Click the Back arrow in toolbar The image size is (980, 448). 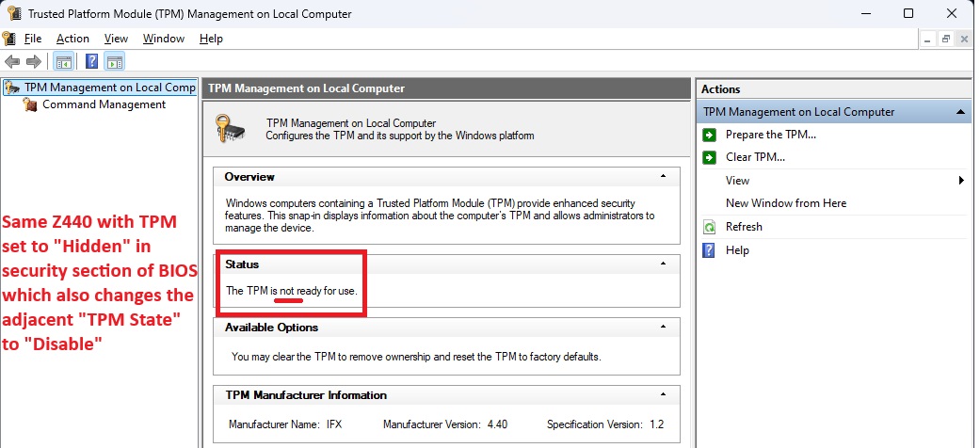coord(12,62)
